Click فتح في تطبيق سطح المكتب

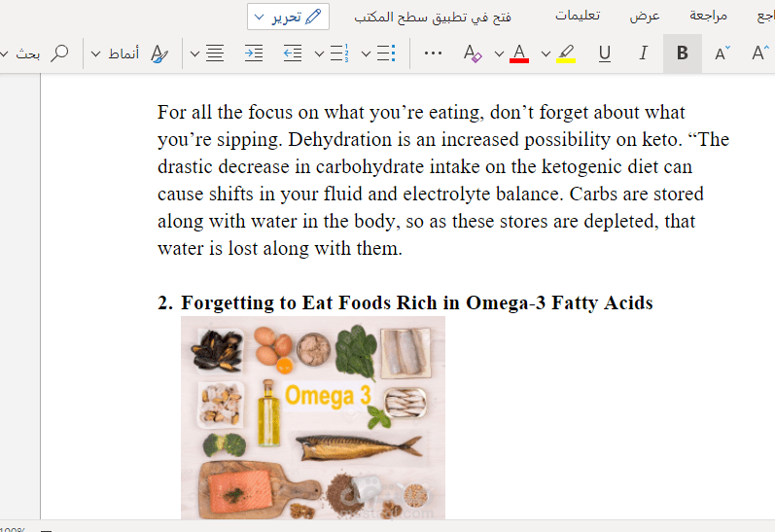coord(433,17)
